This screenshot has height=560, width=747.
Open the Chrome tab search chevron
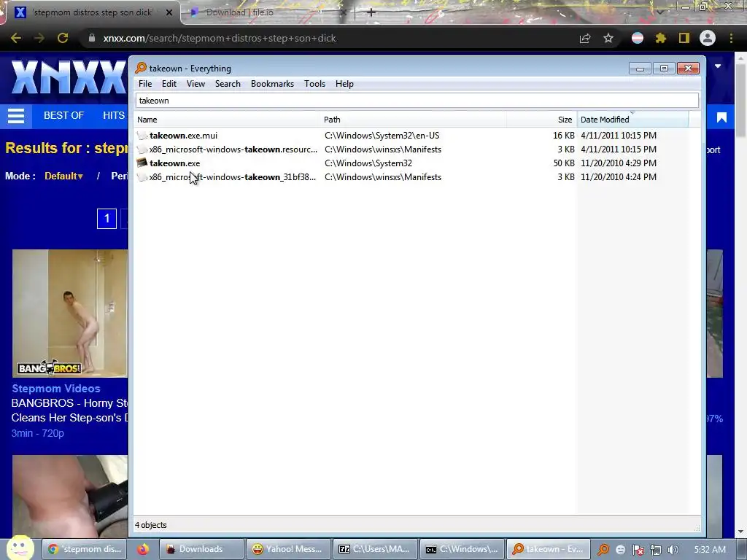(x=659, y=12)
